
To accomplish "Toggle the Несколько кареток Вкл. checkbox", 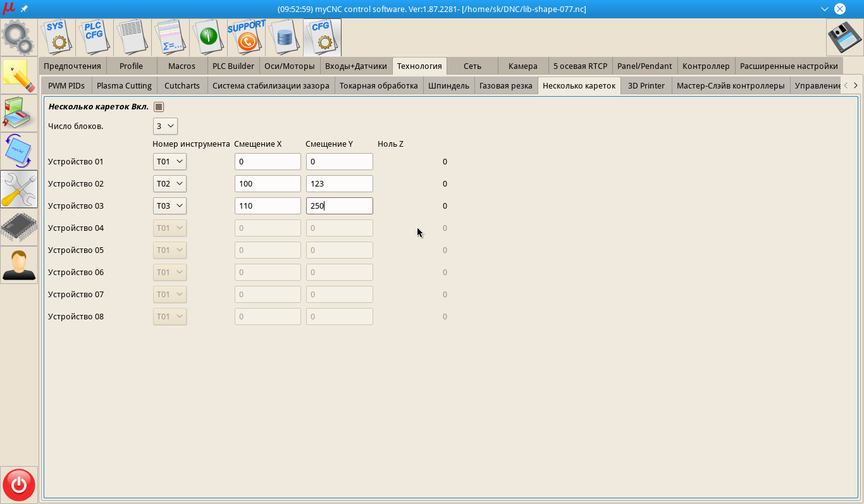I will [x=159, y=107].
